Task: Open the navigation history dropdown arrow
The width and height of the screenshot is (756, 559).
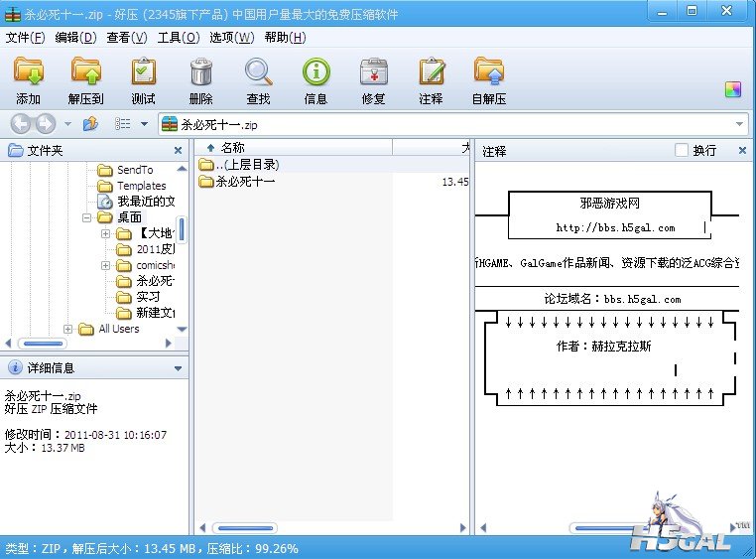Action: [67, 124]
